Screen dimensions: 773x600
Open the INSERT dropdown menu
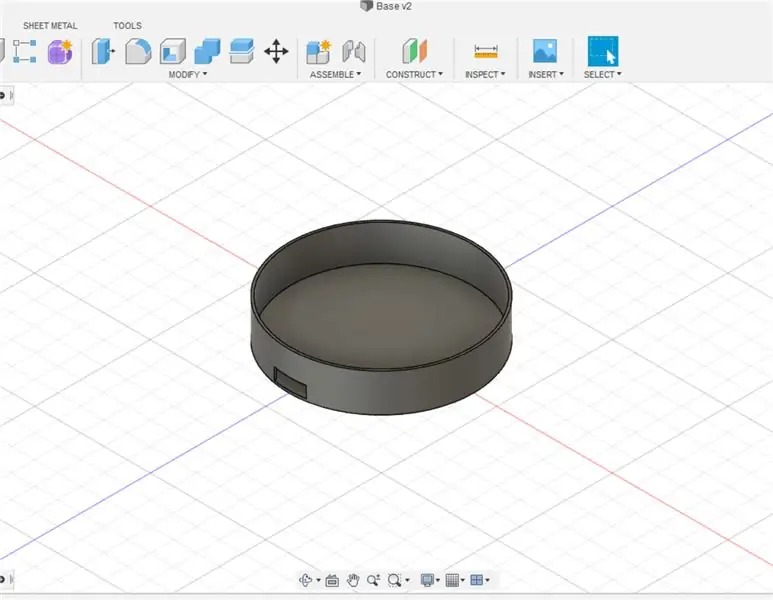[546, 74]
